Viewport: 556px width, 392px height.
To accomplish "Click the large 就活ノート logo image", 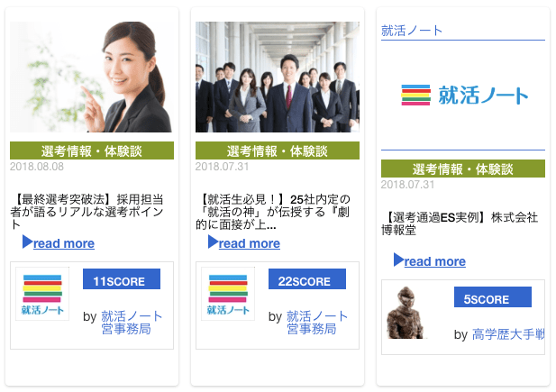I will pos(464,96).
